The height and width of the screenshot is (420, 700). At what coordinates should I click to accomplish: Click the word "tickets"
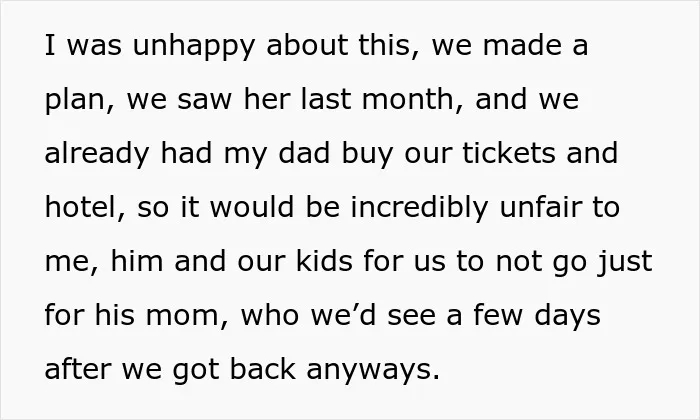(508, 152)
